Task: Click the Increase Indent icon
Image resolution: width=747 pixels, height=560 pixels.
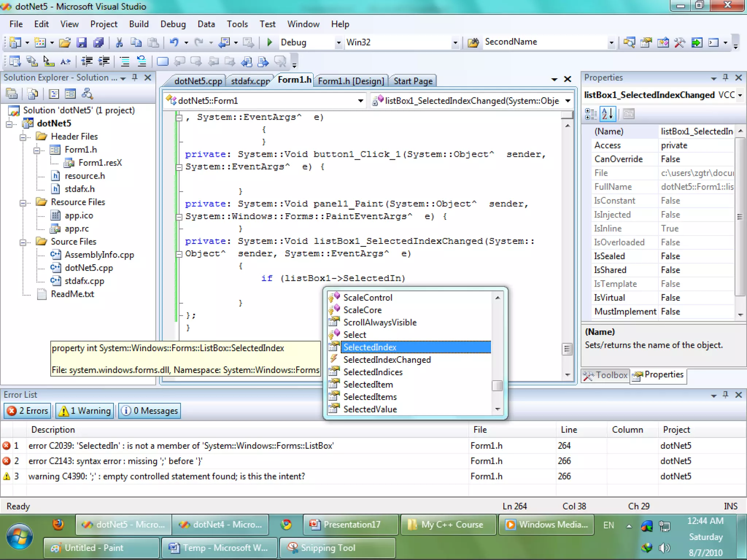Action: coord(104,62)
